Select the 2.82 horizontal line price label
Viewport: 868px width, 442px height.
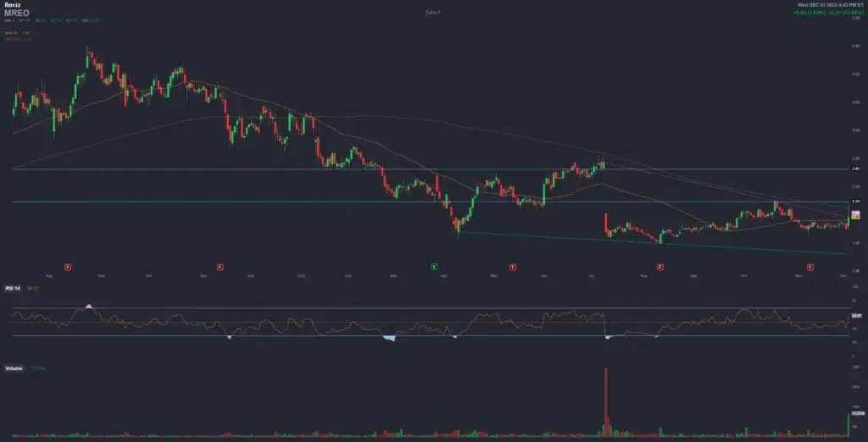pos(855,169)
